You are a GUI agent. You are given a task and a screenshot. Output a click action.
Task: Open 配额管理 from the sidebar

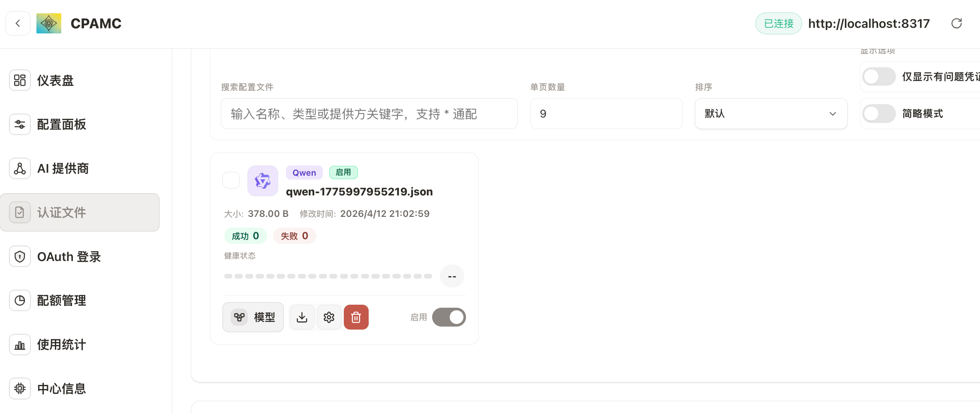coord(61,300)
